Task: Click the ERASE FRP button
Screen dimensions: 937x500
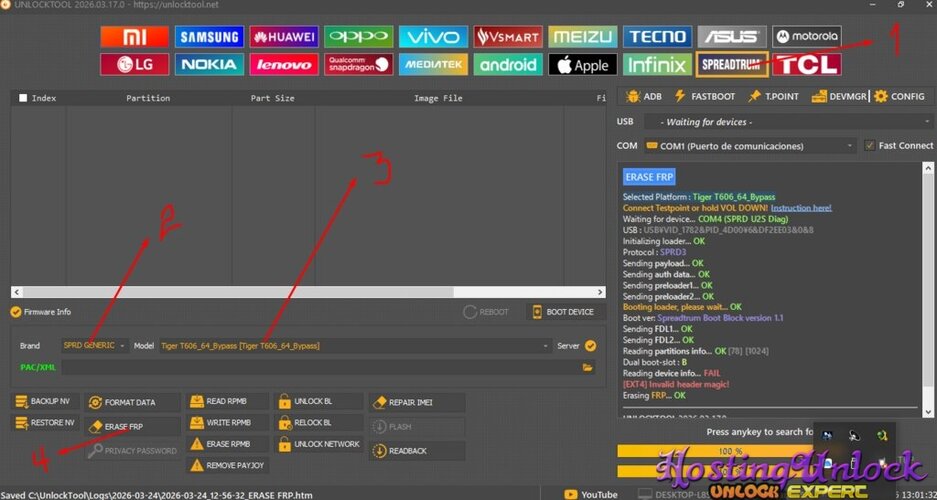Action: click(132, 427)
